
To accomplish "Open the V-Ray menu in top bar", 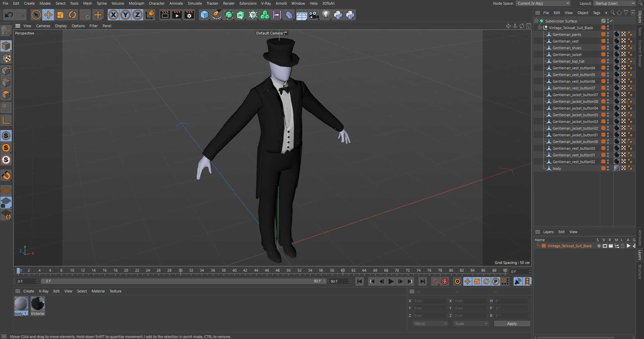I will (266, 3).
